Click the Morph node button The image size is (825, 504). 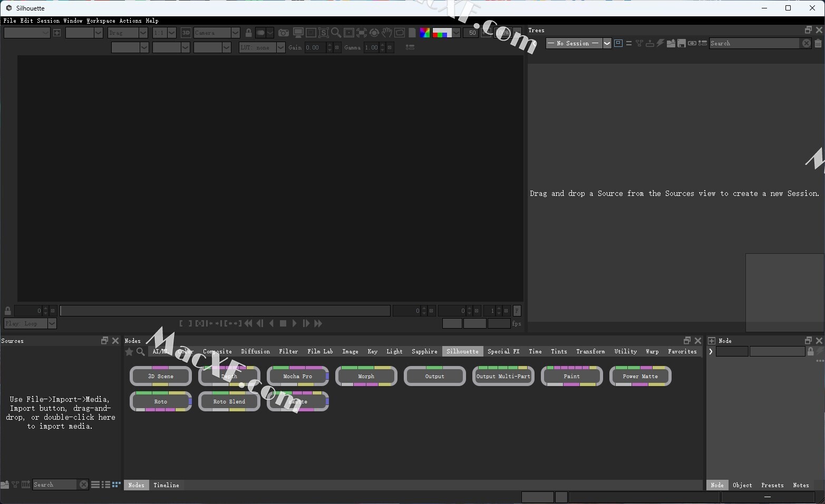click(366, 376)
